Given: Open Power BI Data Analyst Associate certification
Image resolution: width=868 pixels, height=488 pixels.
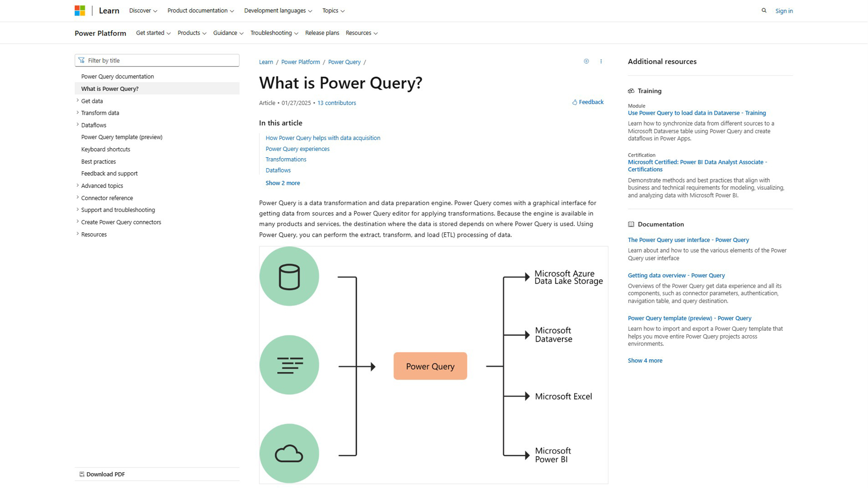Looking at the screenshot, I should pos(698,166).
